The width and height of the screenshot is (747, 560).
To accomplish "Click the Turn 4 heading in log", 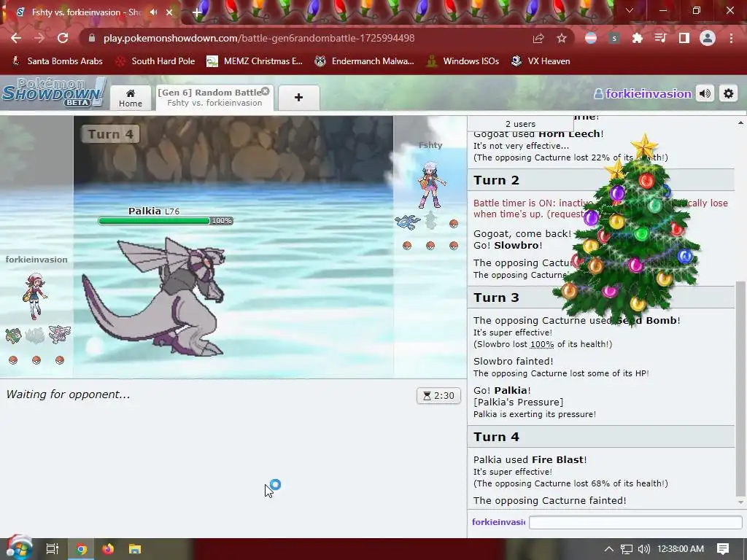I will [496, 437].
